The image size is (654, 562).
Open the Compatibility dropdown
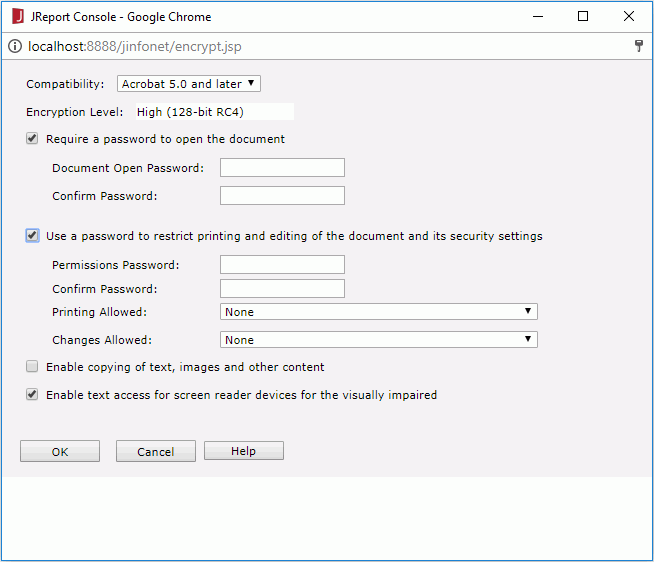click(189, 84)
